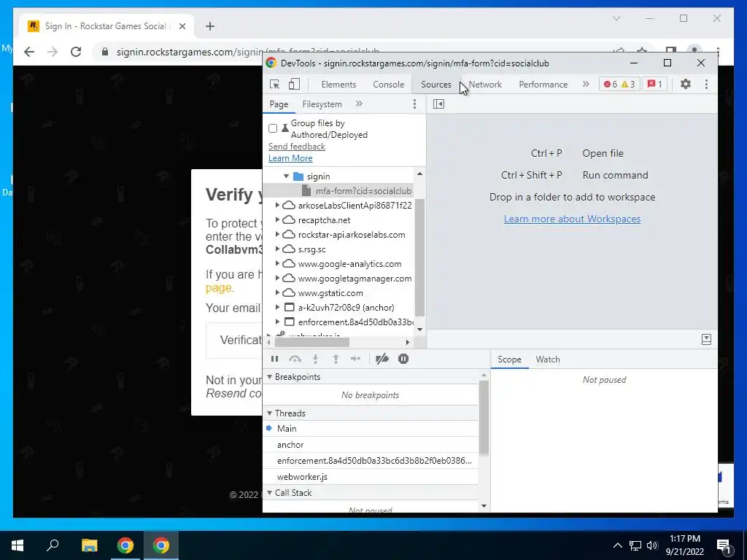Deactivate breakpoints icon

[382, 359]
